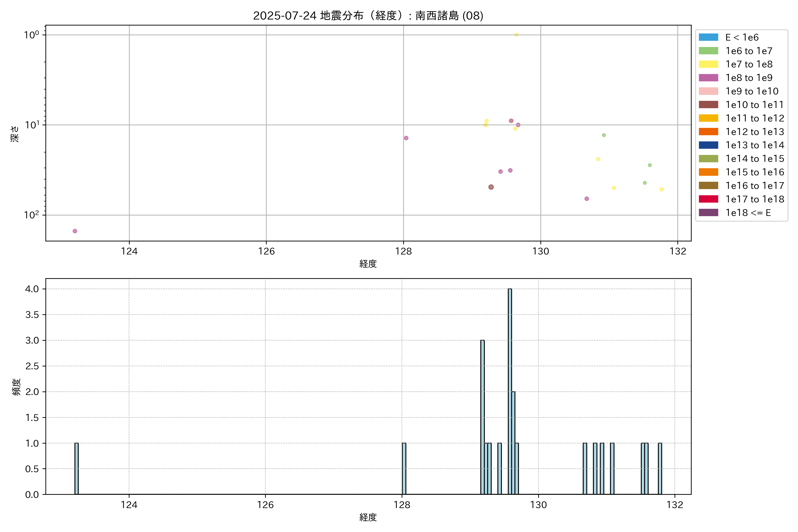The image size is (798, 532).
Task: Click the purple point near longitude 123
Action: tap(75, 231)
